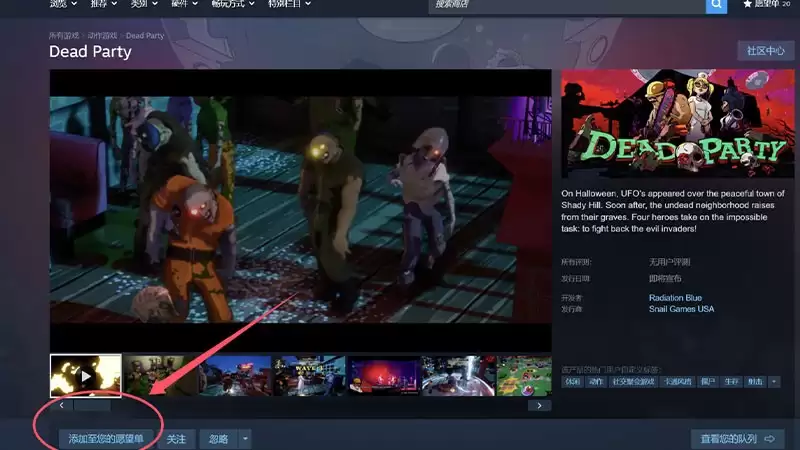800x450 pixels.
Task: Click the store search input field
Action: coord(566,5)
